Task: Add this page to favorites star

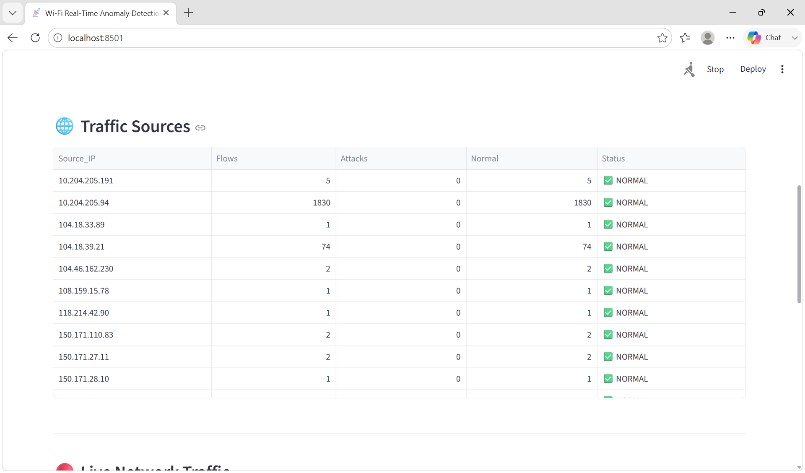Action: (x=662, y=37)
